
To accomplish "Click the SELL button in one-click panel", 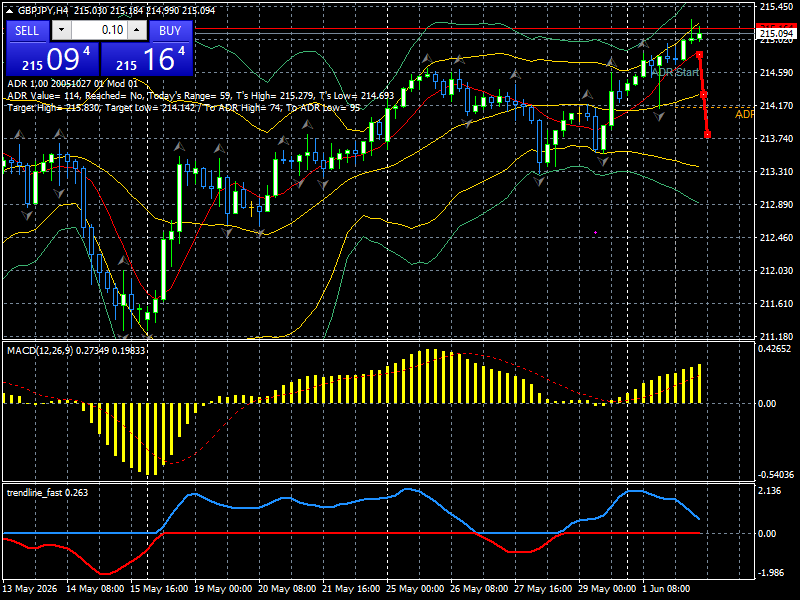I will pos(27,31).
